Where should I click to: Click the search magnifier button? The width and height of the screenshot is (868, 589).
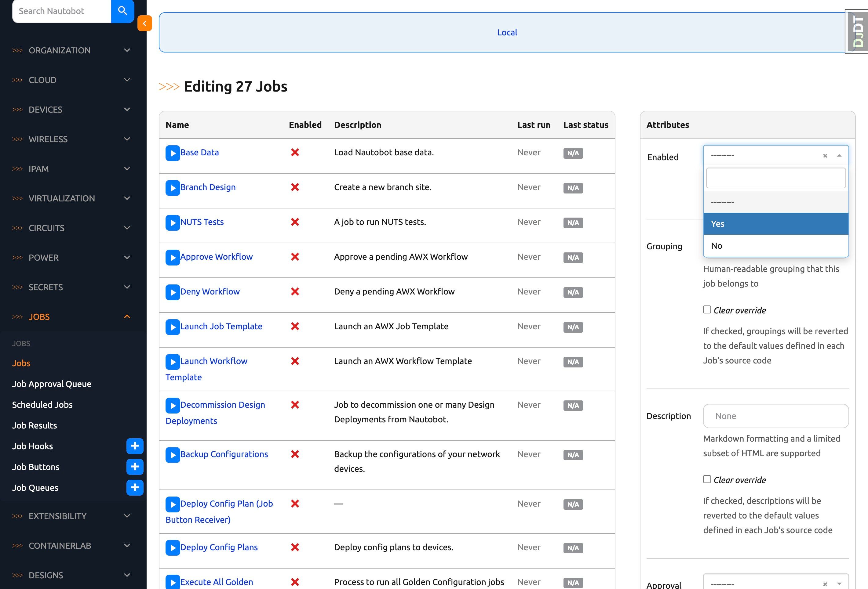pyautogui.click(x=122, y=11)
